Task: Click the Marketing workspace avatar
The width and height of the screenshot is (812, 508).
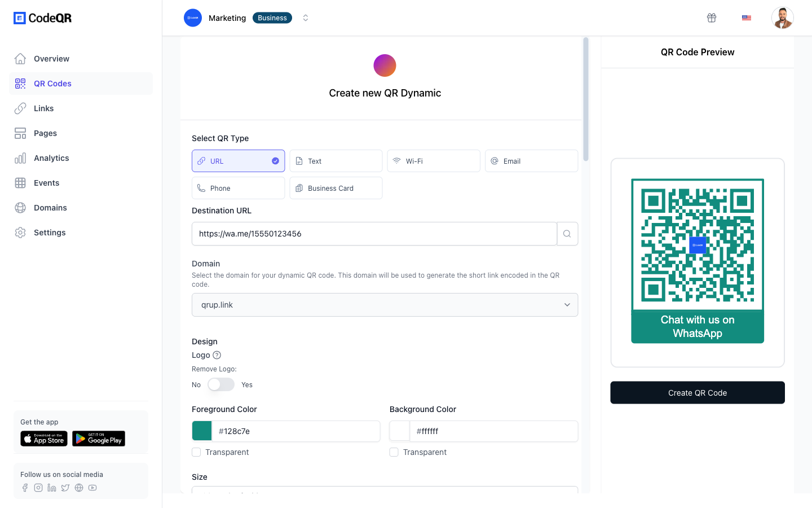Action: click(x=193, y=18)
